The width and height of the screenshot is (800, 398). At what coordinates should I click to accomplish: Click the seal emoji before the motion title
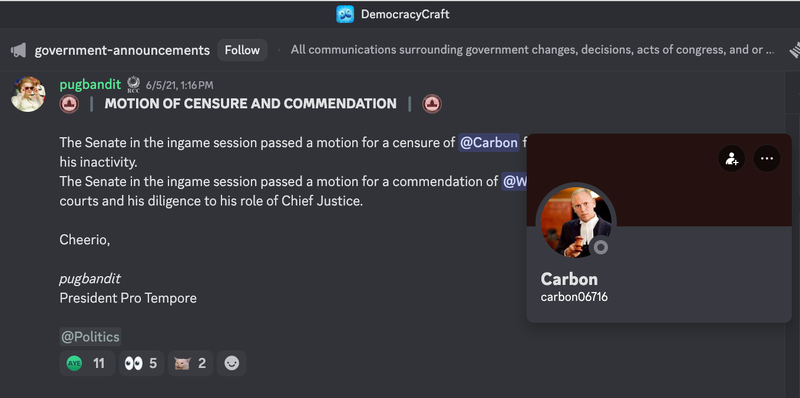pyautogui.click(x=69, y=104)
